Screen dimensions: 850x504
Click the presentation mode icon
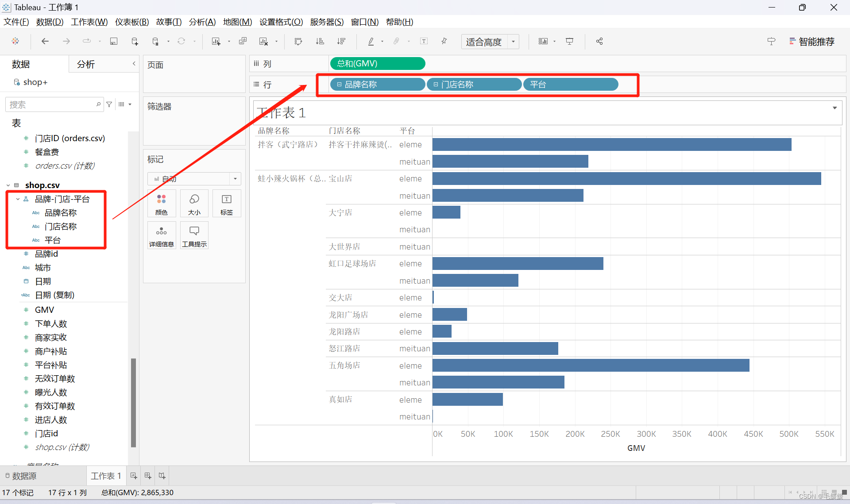click(x=570, y=41)
